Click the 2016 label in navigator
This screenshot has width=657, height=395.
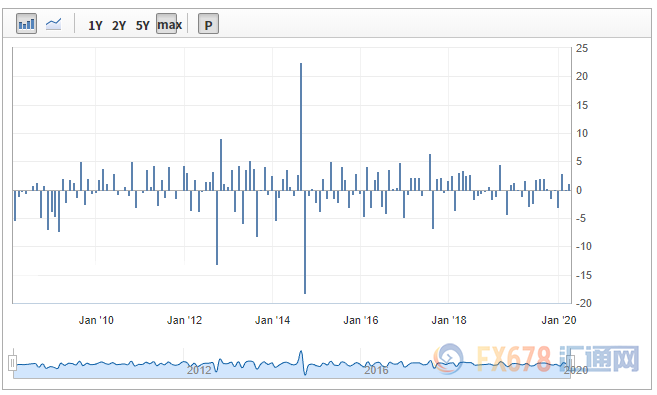point(376,370)
